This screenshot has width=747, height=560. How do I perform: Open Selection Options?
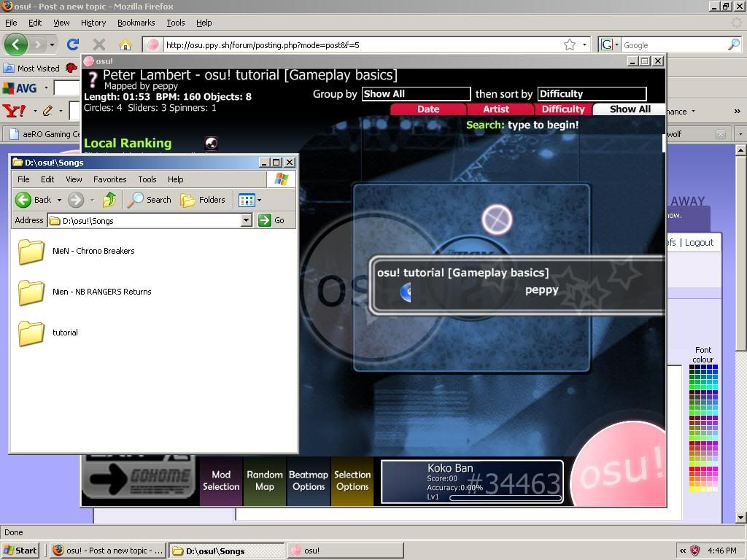352,481
